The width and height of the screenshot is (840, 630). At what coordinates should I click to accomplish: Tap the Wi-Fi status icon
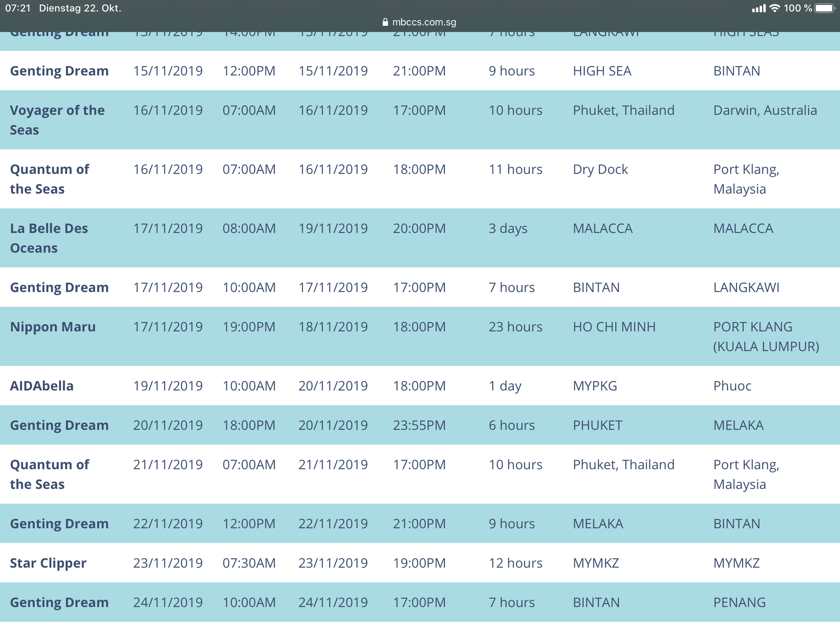774,8
